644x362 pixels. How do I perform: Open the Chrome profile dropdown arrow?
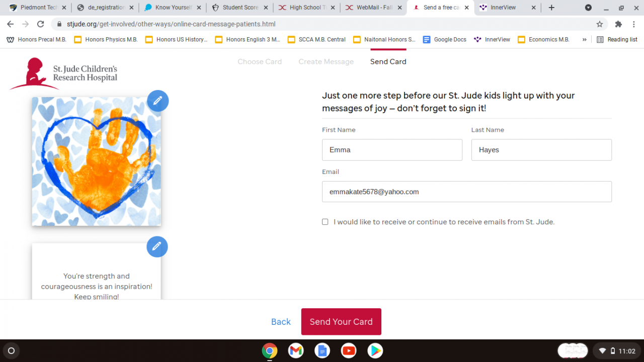pyautogui.click(x=588, y=8)
